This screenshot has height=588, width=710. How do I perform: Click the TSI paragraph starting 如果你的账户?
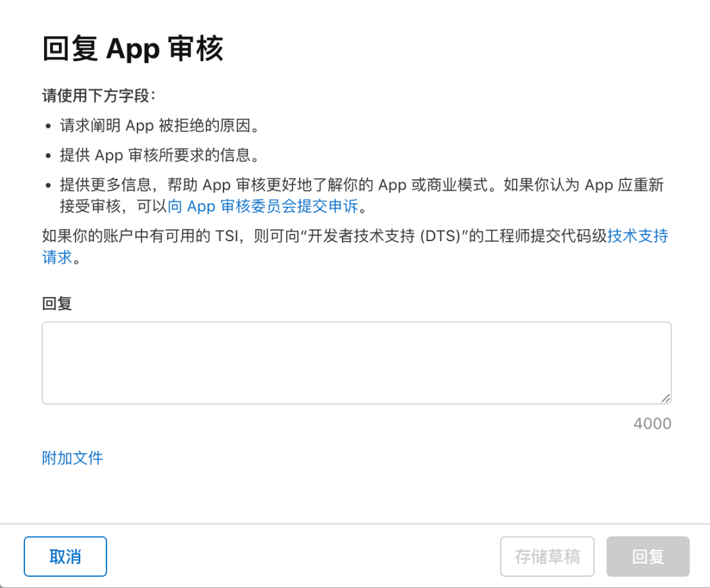point(355,246)
